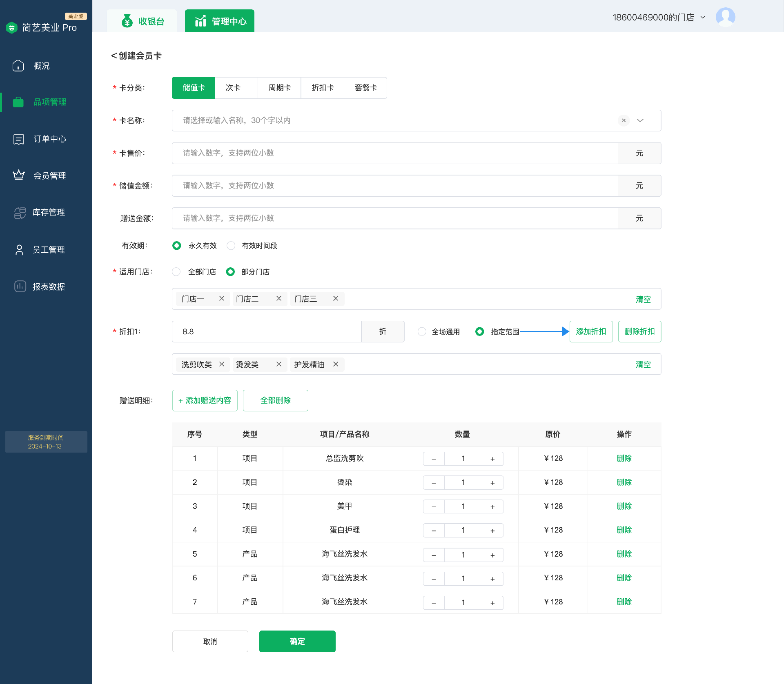Select the 折扣卡 card type tab
Image resolution: width=784 pixels, height=684 pixels.
click(323, 88)
